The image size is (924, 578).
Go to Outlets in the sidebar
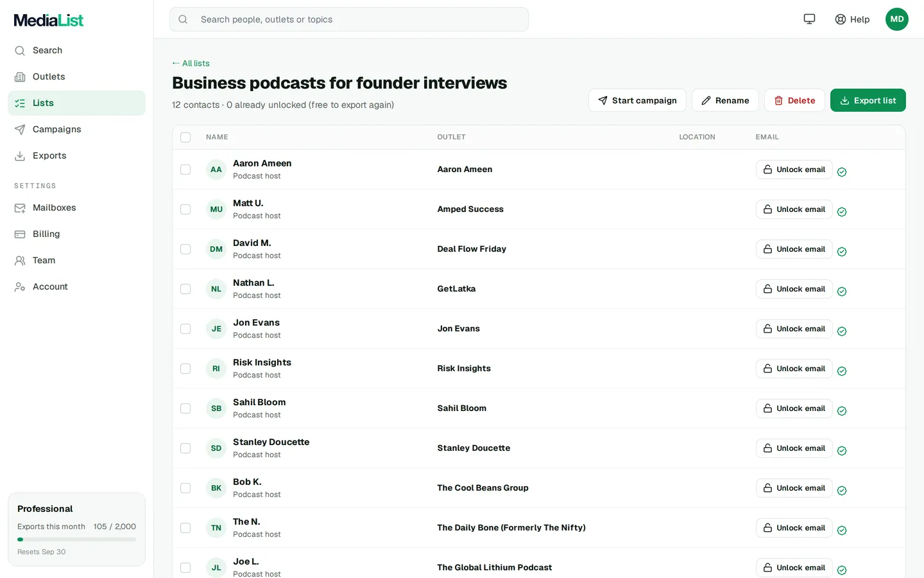(x=76, y=76)
